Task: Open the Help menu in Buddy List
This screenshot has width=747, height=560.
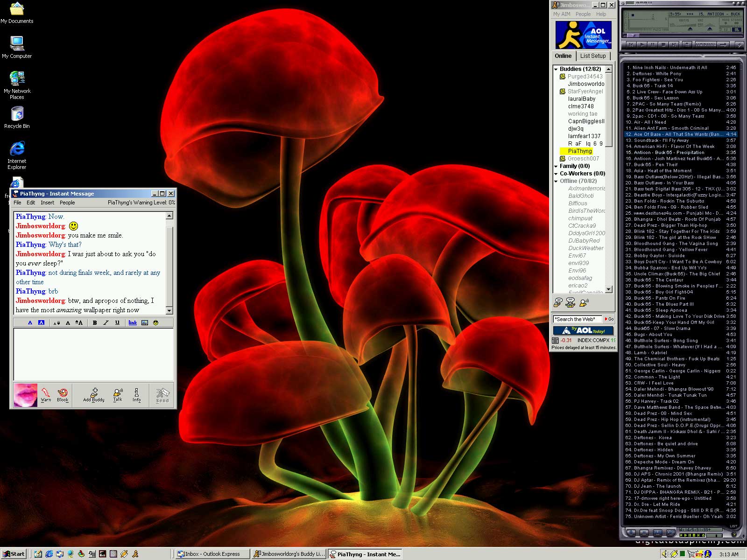Action: coord(601,14)
